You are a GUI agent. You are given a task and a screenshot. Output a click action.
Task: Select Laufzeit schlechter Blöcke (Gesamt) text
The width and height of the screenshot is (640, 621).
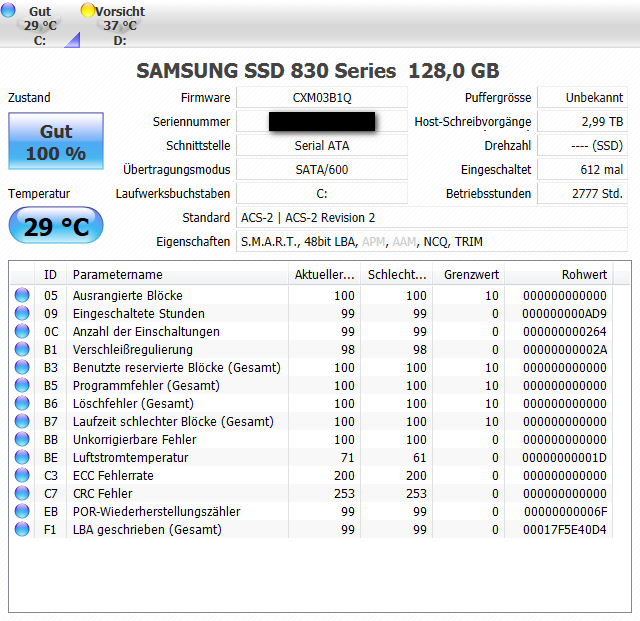coord(173,421)
